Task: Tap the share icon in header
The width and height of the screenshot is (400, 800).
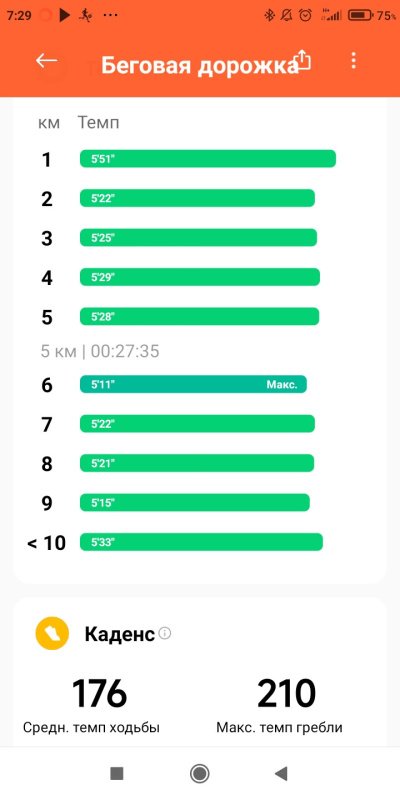Action: tap(304, 61)
